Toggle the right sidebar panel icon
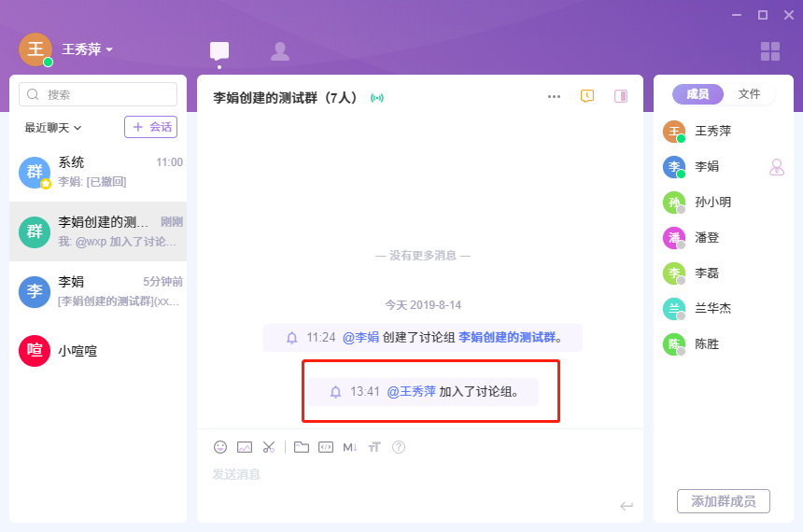Viewport: 803px width, 532px height. [620, 96]
